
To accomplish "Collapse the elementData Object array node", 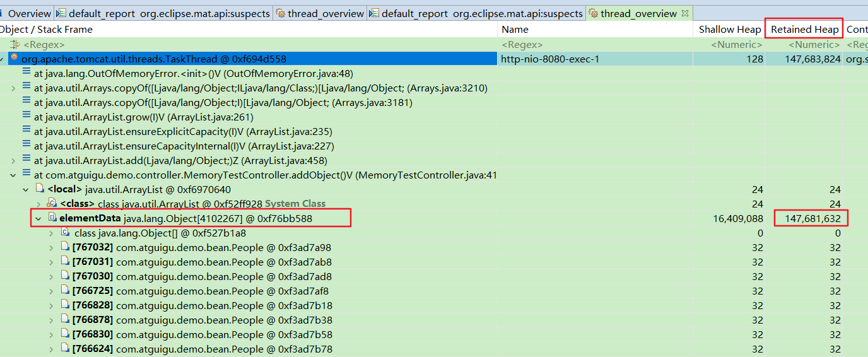I will tap(38, 219).
